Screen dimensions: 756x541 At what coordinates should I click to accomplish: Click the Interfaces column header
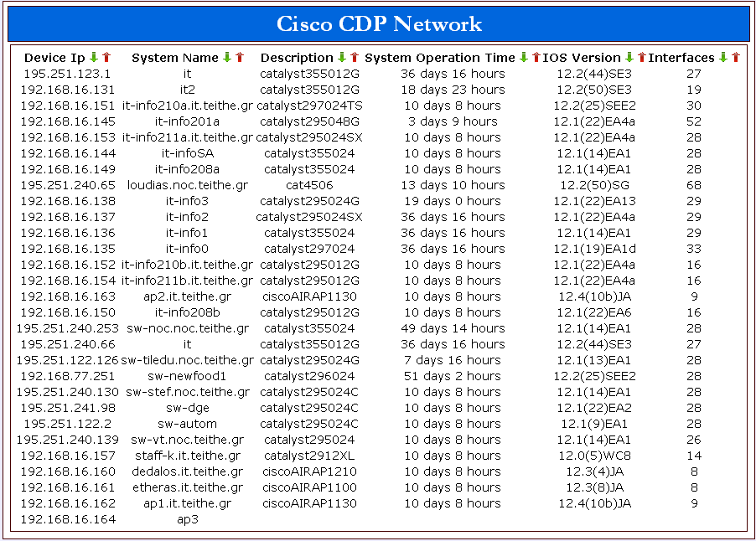point(681,58)
